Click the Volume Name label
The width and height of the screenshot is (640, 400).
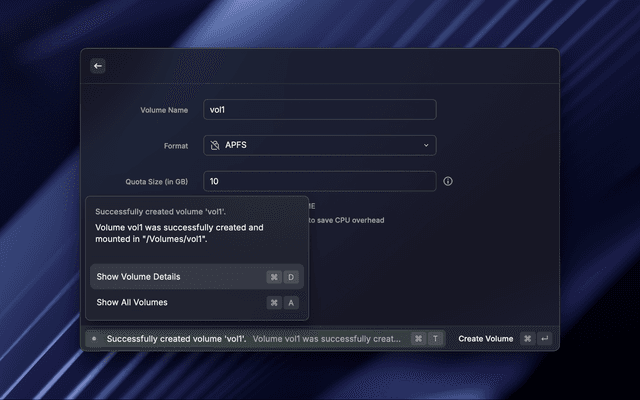click(x=164, y=110)
